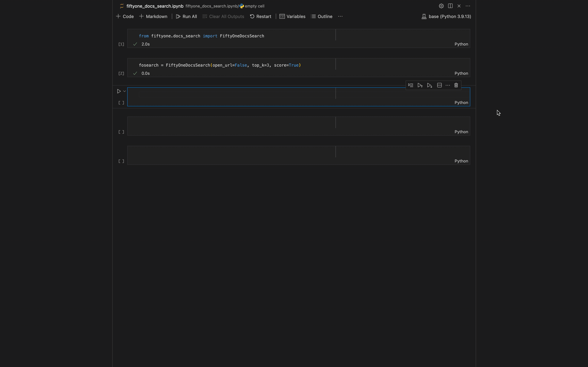Click the Run by Line icon in cell toolbar
The width and height of the screenshot is (588, 367).
tap(411, 85)
